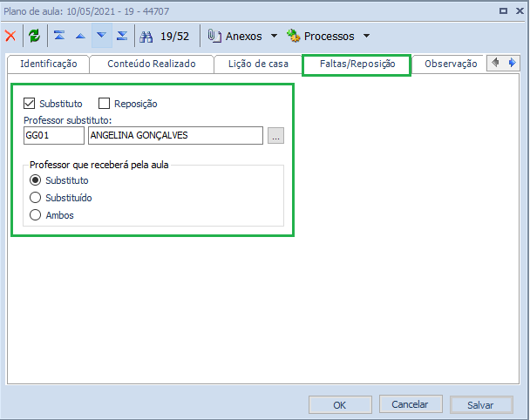Go to next record down arrow
The image size is (530, 420).
[x=101, y=35]
